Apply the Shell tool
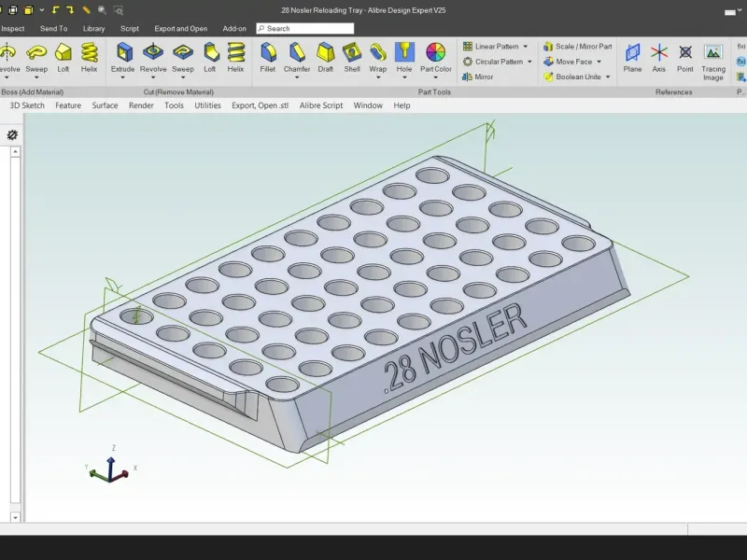This screenshot has width=747, height=560. [x=352, y=58]
